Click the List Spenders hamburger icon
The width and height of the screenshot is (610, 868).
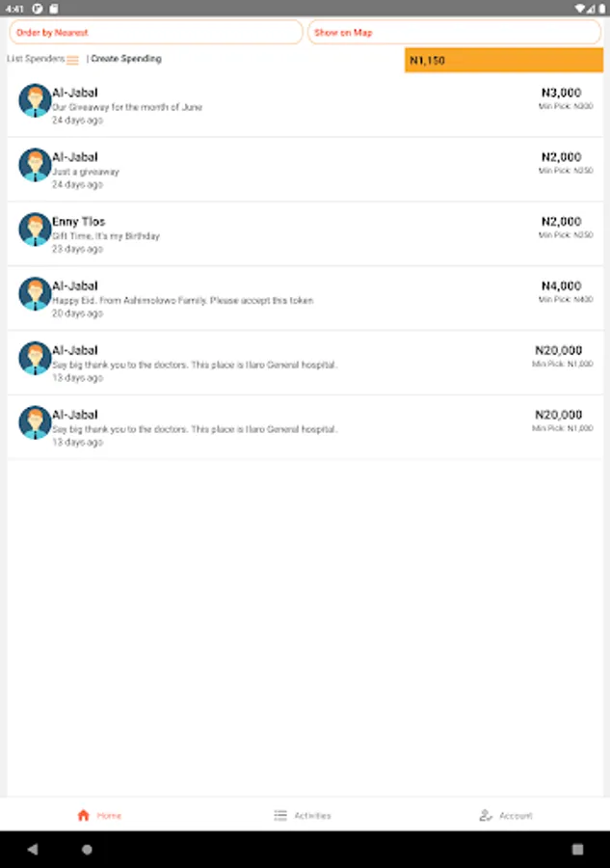coord(72,60)
